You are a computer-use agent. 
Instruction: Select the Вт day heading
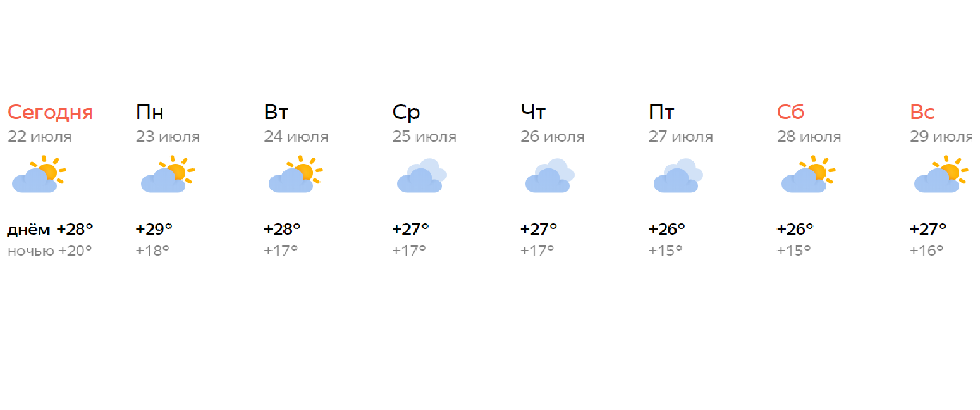point(276,113)
